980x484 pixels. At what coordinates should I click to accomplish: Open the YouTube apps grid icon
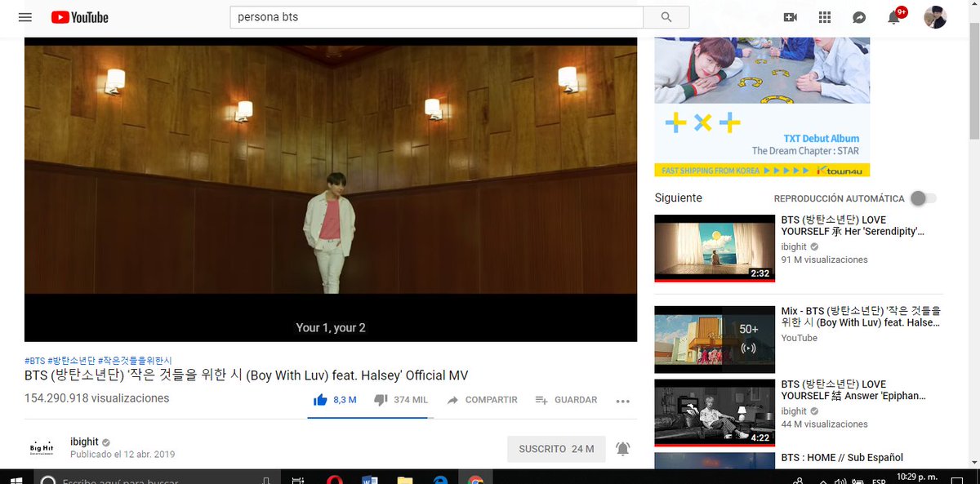point(825,17)
